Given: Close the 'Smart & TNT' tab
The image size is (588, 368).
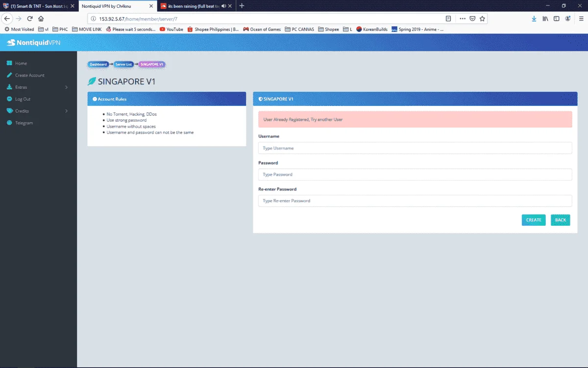Looking at the screenshot, I should (72, 6).
